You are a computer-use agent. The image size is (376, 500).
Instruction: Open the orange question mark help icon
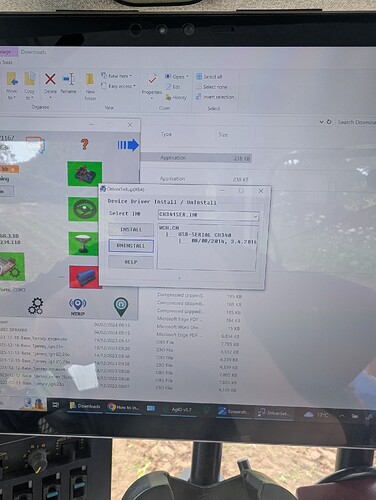(85, 144)
